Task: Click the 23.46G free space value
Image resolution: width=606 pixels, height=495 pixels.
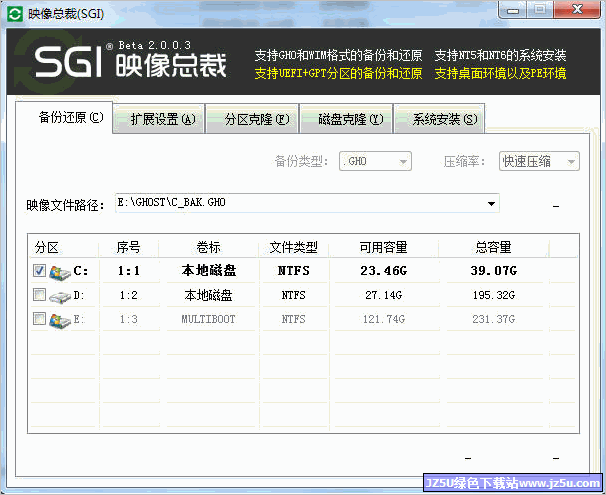Action: pos(384,271)
